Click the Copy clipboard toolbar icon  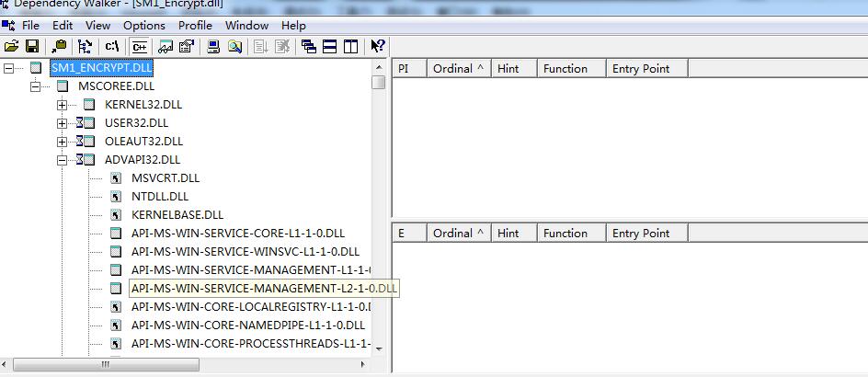click(59, 47)
